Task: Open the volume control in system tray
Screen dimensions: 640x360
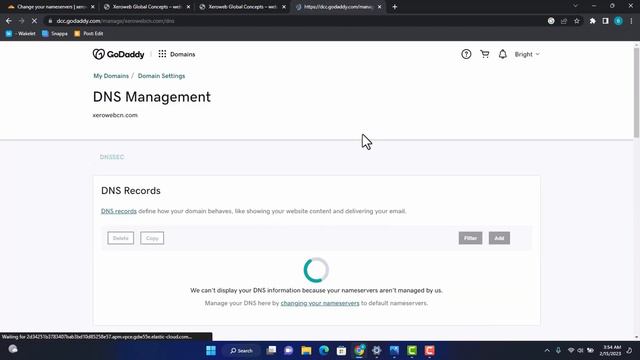Action: pyautogui.click(x=580, y=351)
